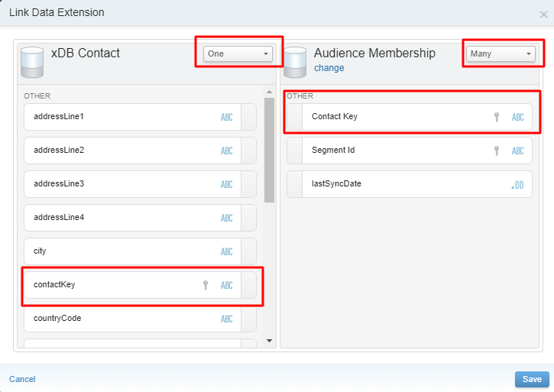Viewport: 554px width, 392px height.
Task: Click the key icon on Segment Id row
Action: [x=497, y=151]
